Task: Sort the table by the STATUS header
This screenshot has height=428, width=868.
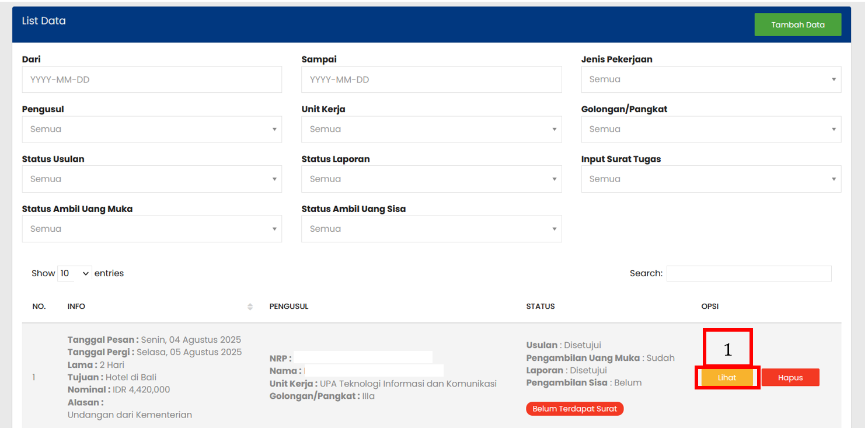Action: (541, 307)
